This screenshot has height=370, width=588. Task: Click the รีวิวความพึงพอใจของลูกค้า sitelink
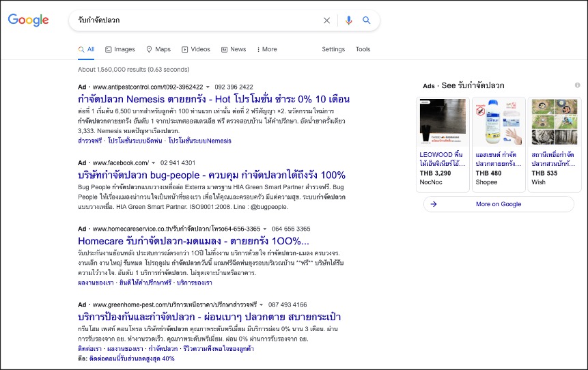pyautogui.click(x=219, y=349)
